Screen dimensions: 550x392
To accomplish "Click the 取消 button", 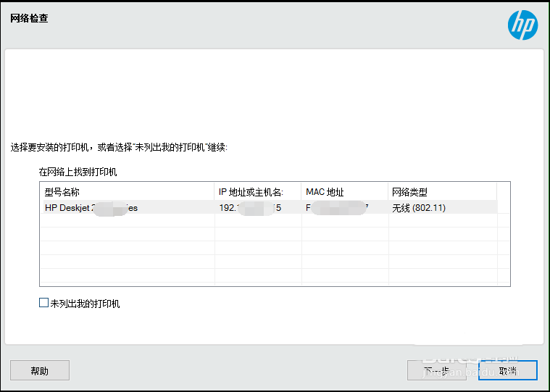I will coord(508,370).
